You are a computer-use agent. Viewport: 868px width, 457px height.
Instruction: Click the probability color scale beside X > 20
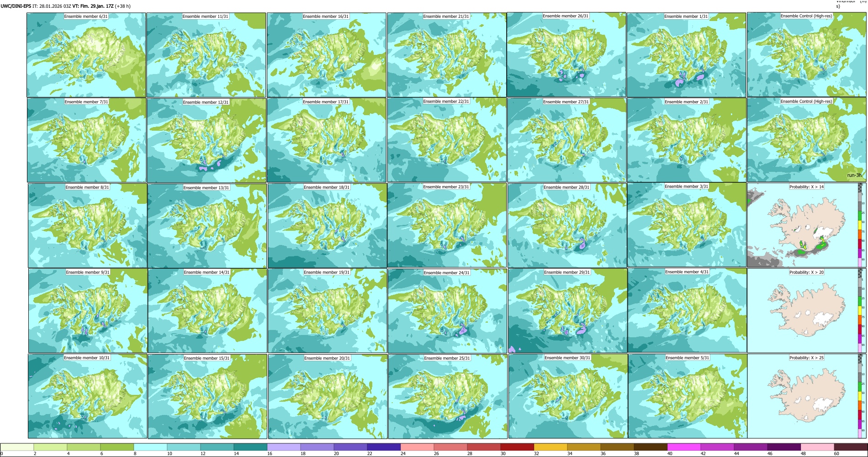click(861, 310)
